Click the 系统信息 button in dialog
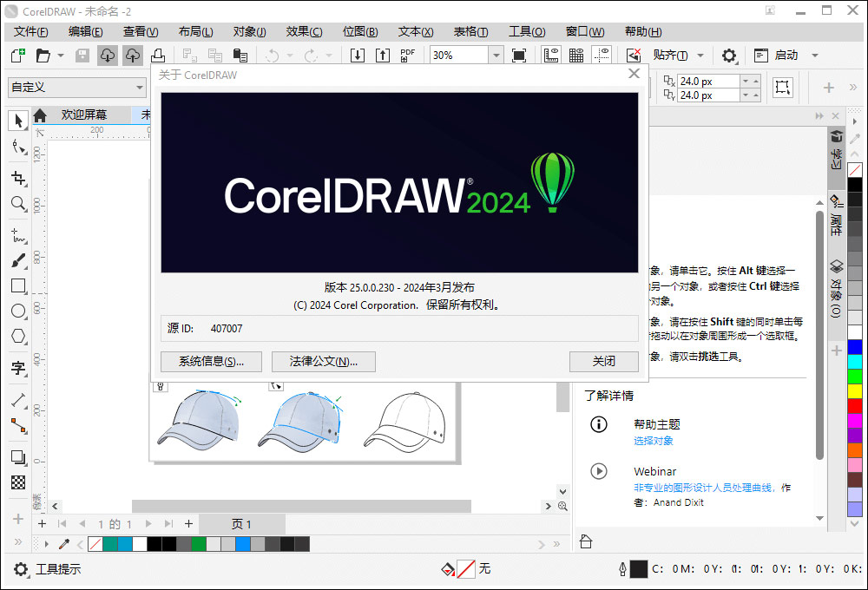868x590 pixels. tap(210, 362)
